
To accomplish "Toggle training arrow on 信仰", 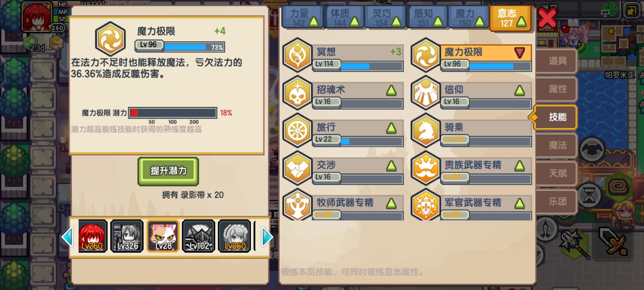I will 519,90.
